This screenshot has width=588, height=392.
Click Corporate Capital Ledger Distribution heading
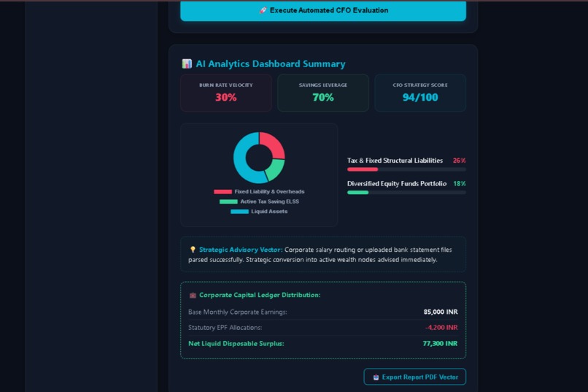(260, 295)
